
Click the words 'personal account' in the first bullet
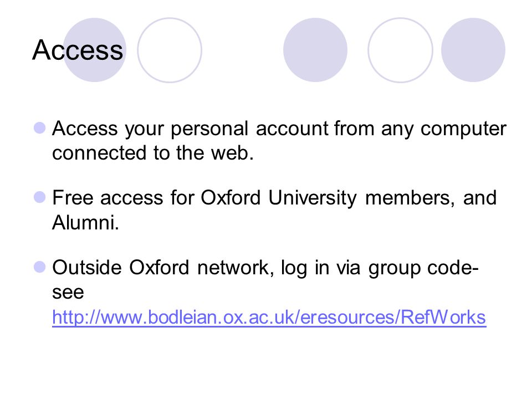(250, 130)
